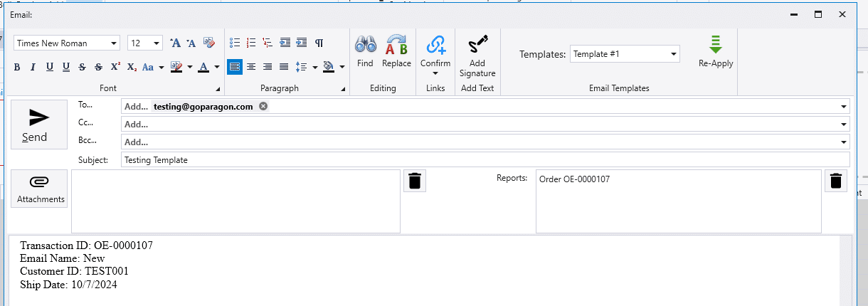Select report Order OE-0000107
The height and width of the screenshot is (306, 868).
[x=574, y=179]
